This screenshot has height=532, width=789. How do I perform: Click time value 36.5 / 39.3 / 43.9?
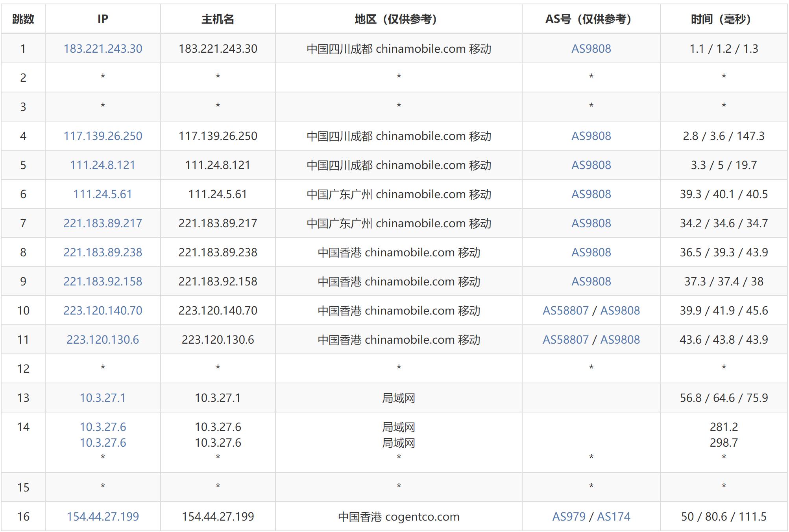(x=724, y=252)
